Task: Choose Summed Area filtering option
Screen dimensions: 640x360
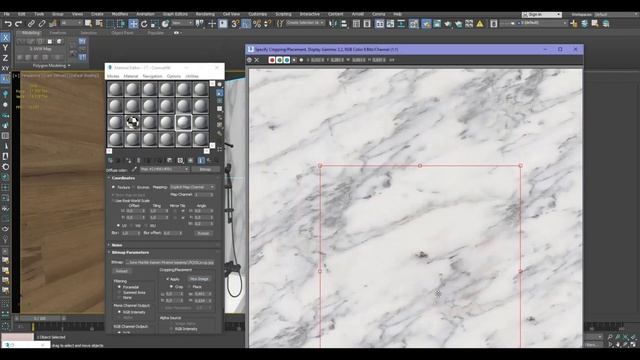Action: point(120,292)
